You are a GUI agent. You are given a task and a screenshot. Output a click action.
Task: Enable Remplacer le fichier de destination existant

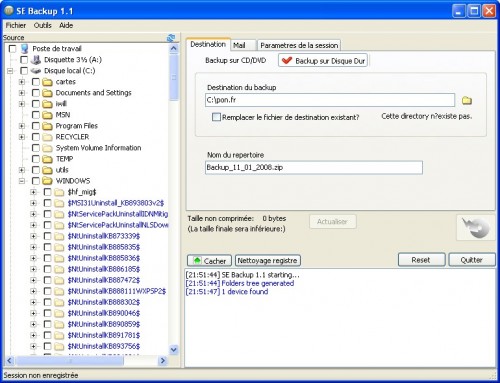tap(216, 117)
